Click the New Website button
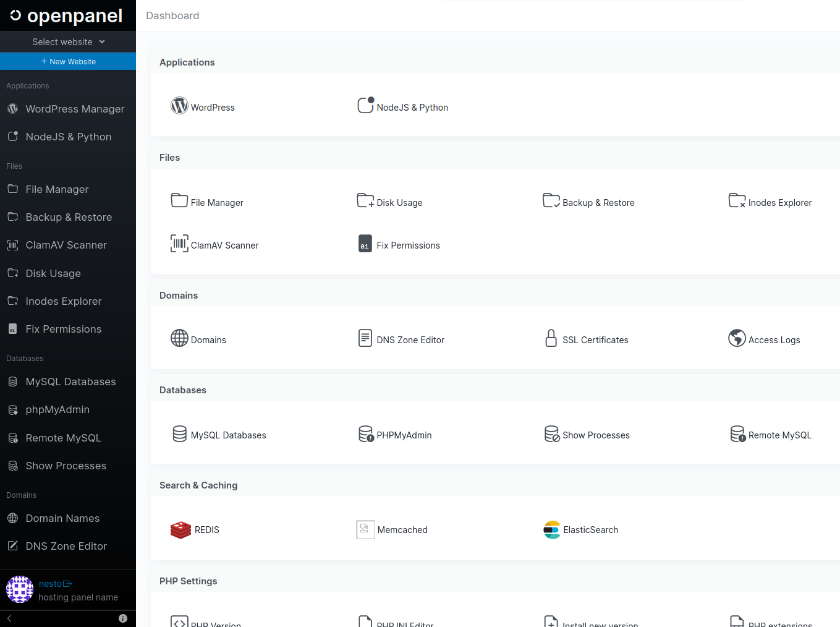This screenshot has width=840, height=627. tap(68, 61)
